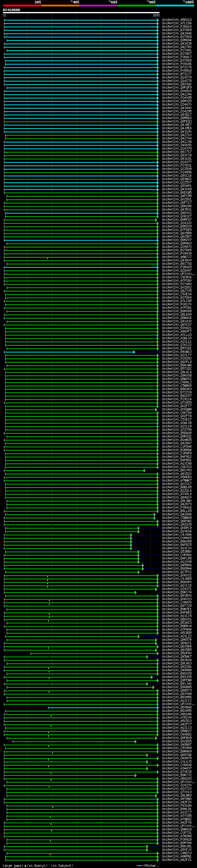Click the orange ~40% identity legend segment

(61, 6)
